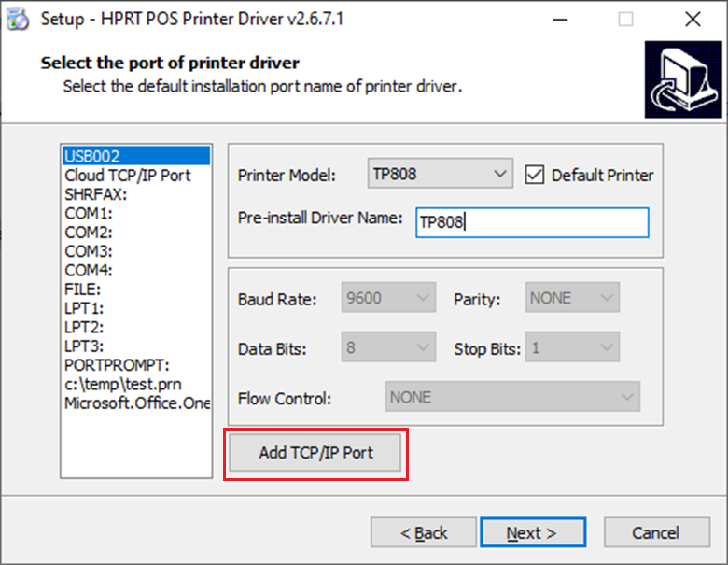Viewport: 728px width, 565px height.
Task: Toggle the Default Printer checkbox
Action: 535,175
